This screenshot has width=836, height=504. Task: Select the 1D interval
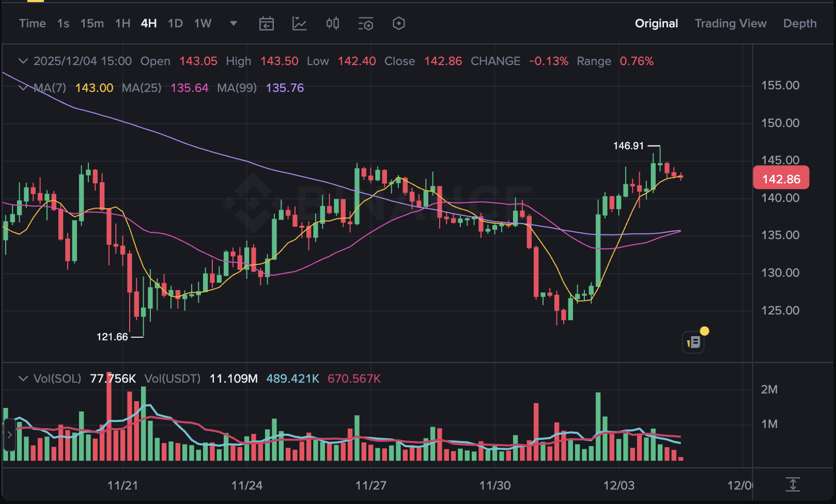[x=175, y=24]
